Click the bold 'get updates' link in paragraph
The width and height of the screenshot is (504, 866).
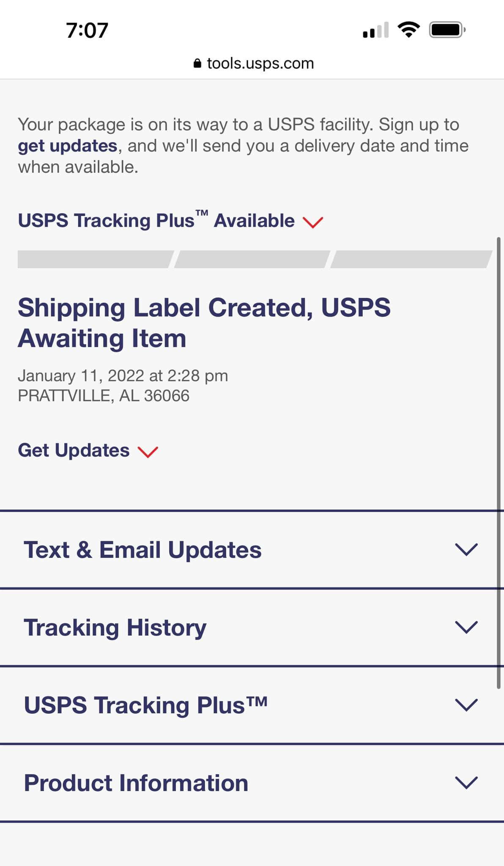(x=68, y=146)
